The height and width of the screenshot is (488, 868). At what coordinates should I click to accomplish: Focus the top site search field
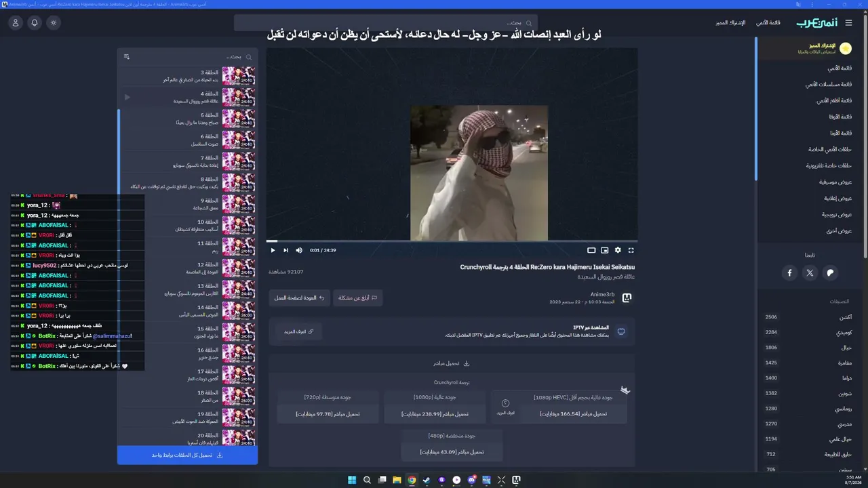tap(386, 23)
